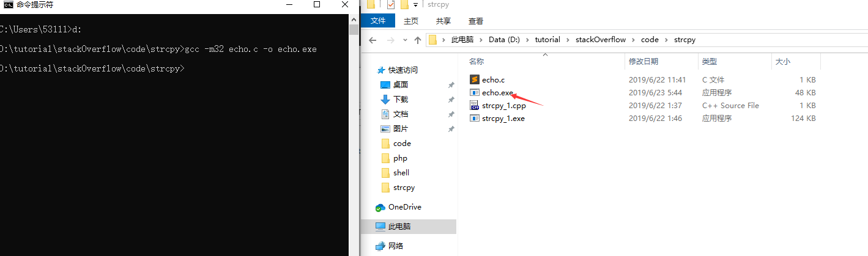
Task: Select the echo.exe file name
Action: point(497,93)
